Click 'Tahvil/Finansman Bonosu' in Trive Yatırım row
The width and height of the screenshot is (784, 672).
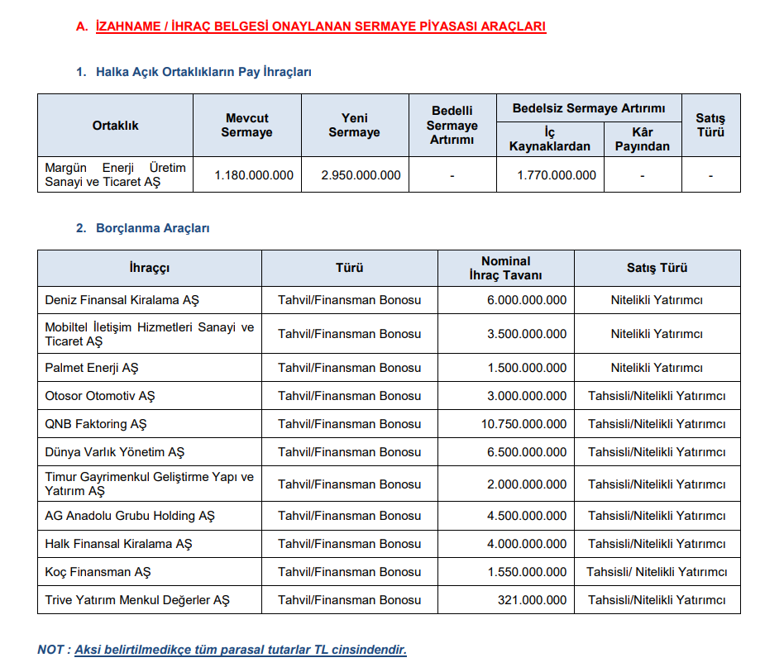pyautogui.click(x=349, y=600)
